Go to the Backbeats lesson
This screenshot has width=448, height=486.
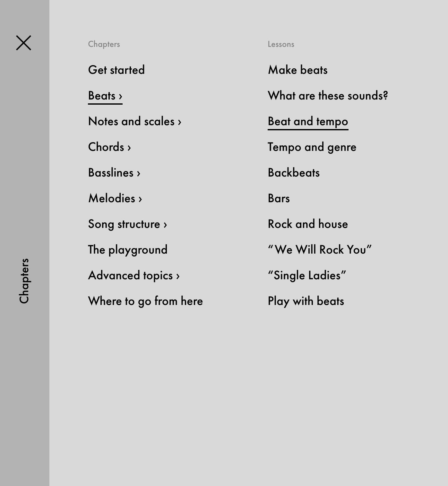pos(294,173)
